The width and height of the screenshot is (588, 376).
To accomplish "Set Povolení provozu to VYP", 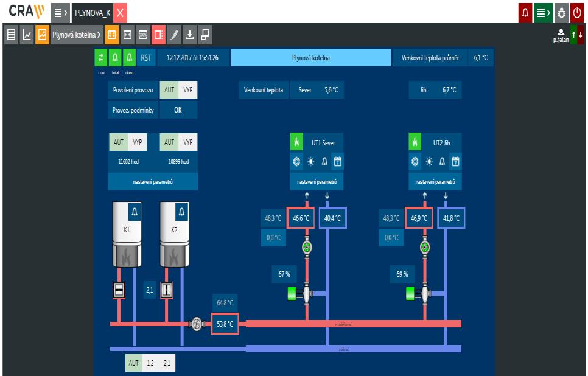I will [188, 90].
